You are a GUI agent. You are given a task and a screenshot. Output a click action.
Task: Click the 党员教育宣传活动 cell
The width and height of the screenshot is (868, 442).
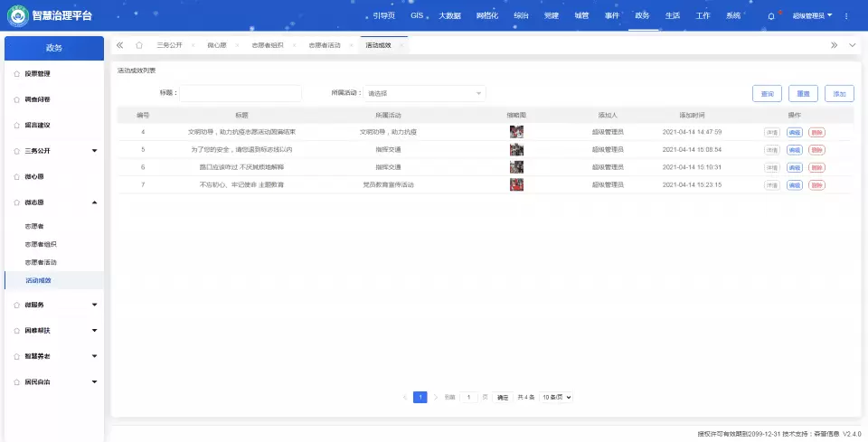(388, 184)
